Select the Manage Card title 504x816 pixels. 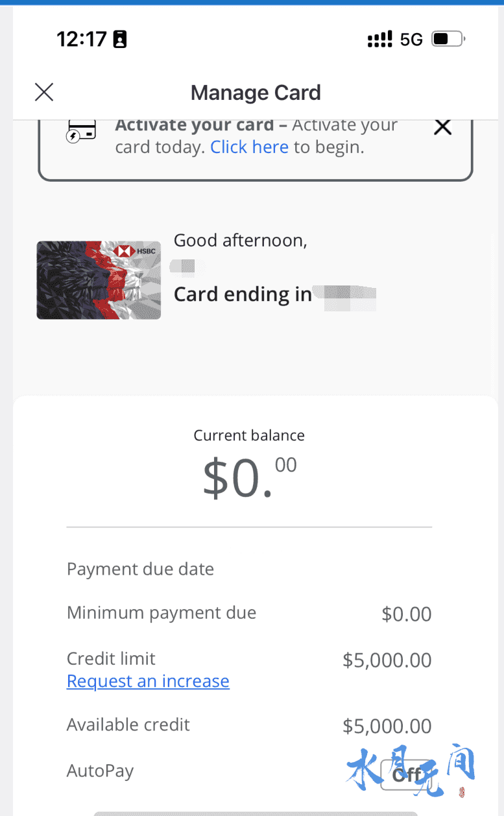point(256,93)
